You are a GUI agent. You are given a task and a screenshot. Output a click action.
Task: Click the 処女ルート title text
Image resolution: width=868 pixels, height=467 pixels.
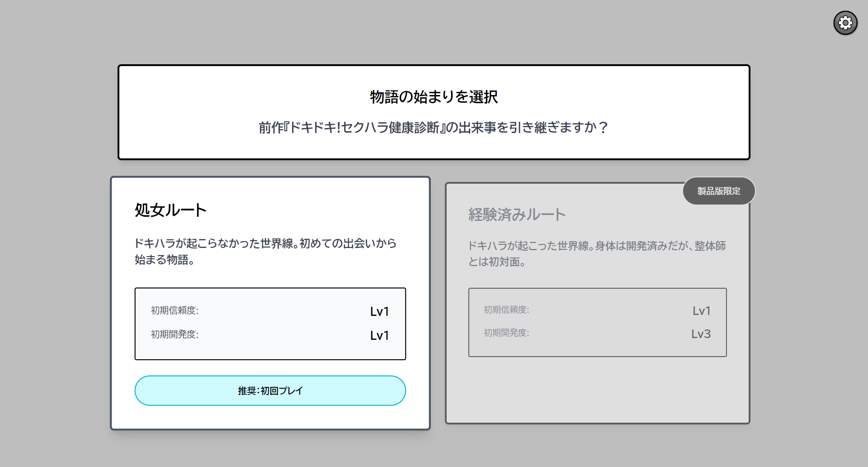tap(170, 210)
